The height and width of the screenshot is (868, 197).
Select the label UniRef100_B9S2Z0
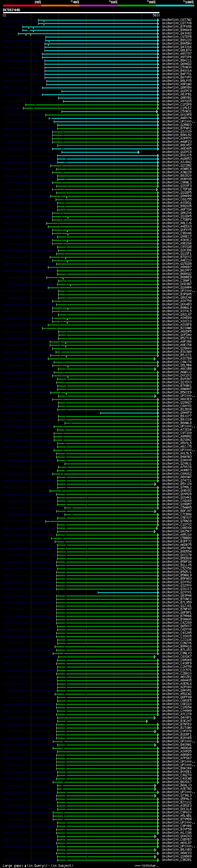tap(176, 40)
